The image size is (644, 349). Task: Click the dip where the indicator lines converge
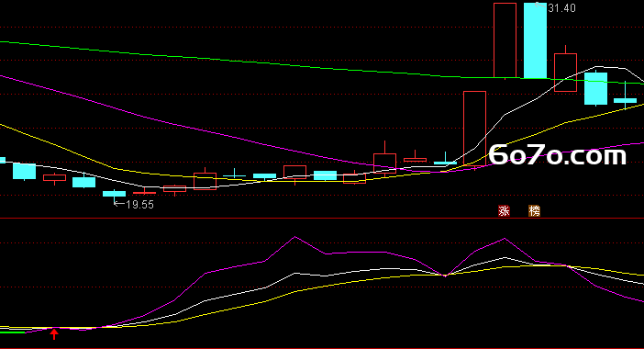(x=445, y=275)
